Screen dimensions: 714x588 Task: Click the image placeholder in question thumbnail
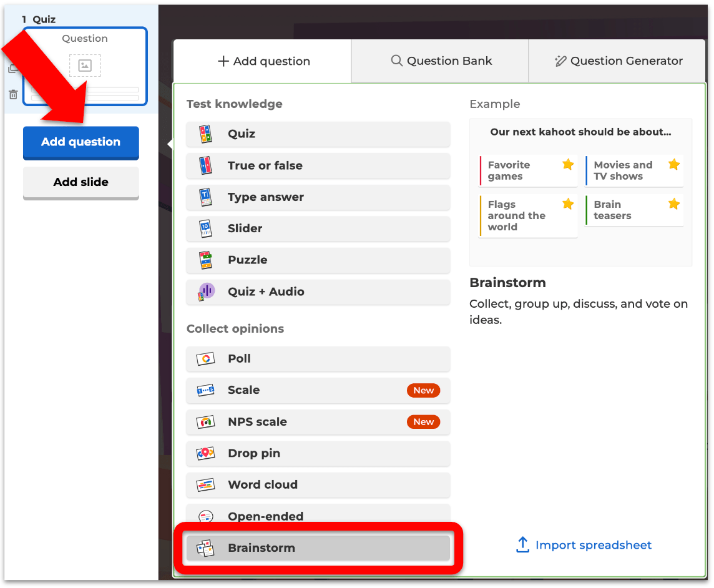(x=85, y=66)
